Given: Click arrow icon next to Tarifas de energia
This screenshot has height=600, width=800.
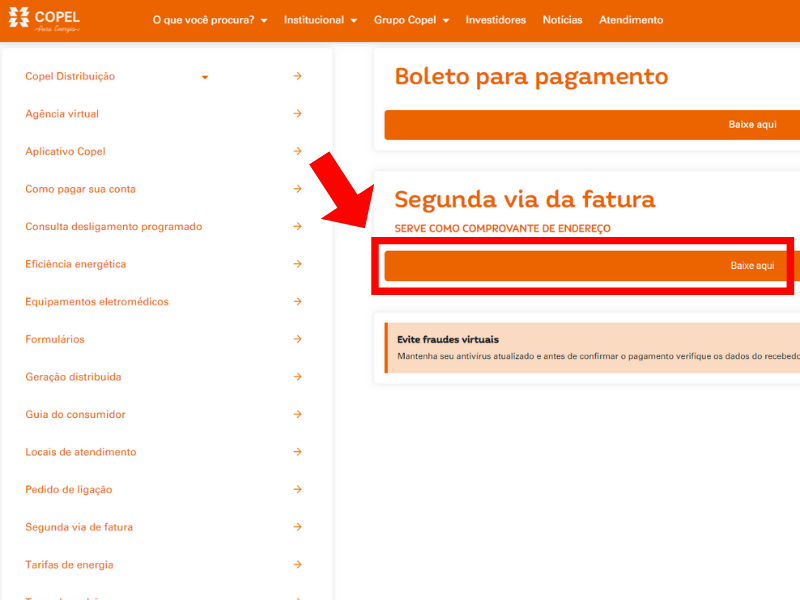Looking at the screenshot, I should tap(298, 565).
